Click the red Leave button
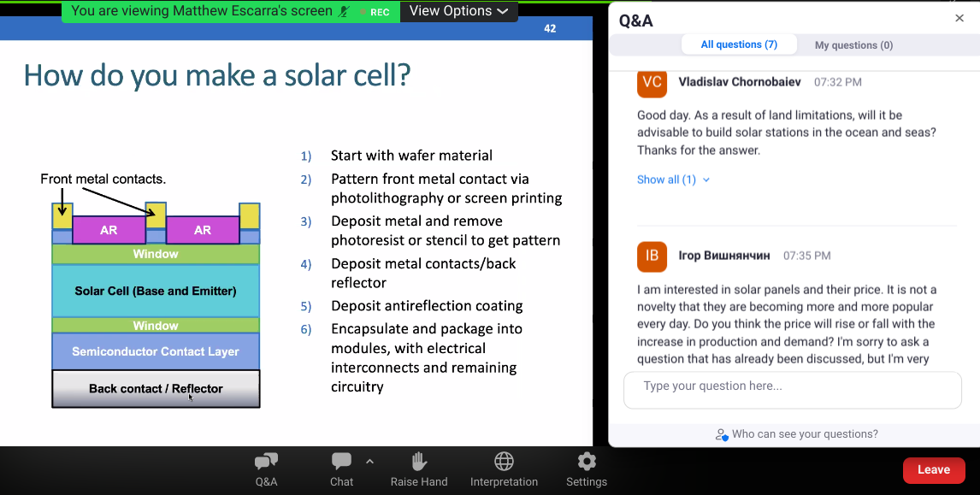Viewport: 980px width, 495px height. [934, 469]
